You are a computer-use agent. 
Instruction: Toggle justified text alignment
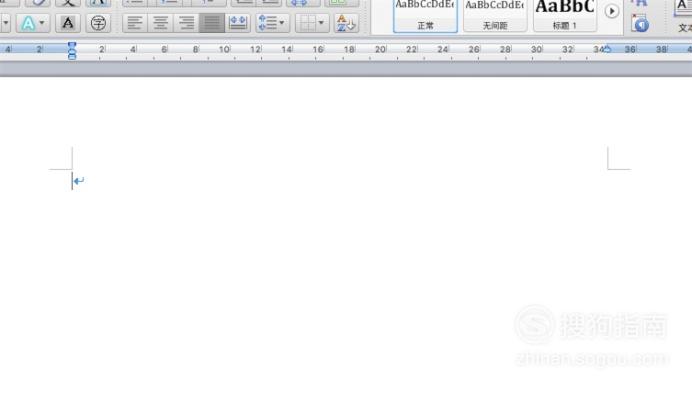(212, 23)
